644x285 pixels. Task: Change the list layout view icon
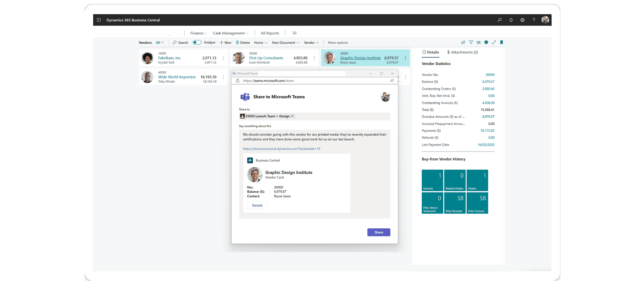point(479,42)
